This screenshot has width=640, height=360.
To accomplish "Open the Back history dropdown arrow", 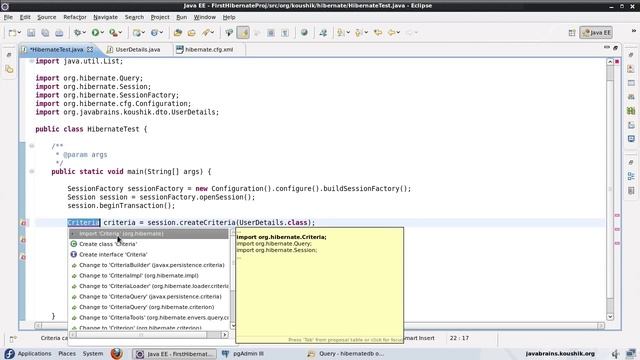I will (x=398, y=33).
